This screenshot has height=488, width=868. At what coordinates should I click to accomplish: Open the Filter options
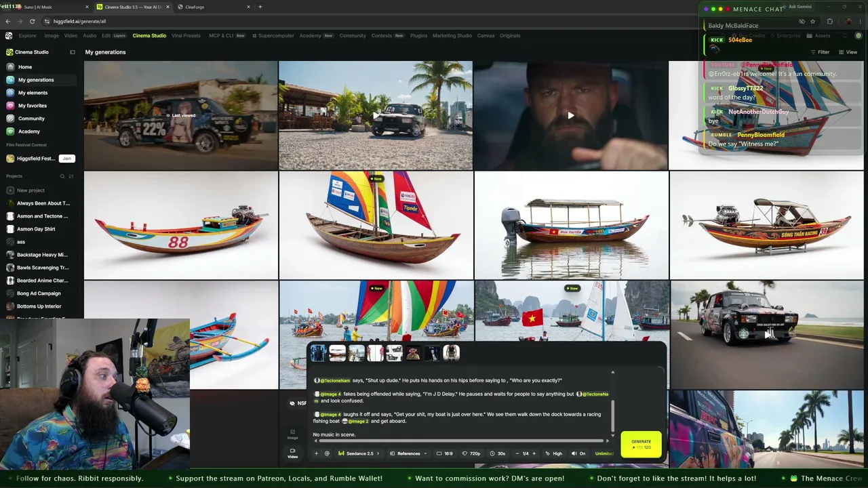pyautogui.click(x=820, y=52)
